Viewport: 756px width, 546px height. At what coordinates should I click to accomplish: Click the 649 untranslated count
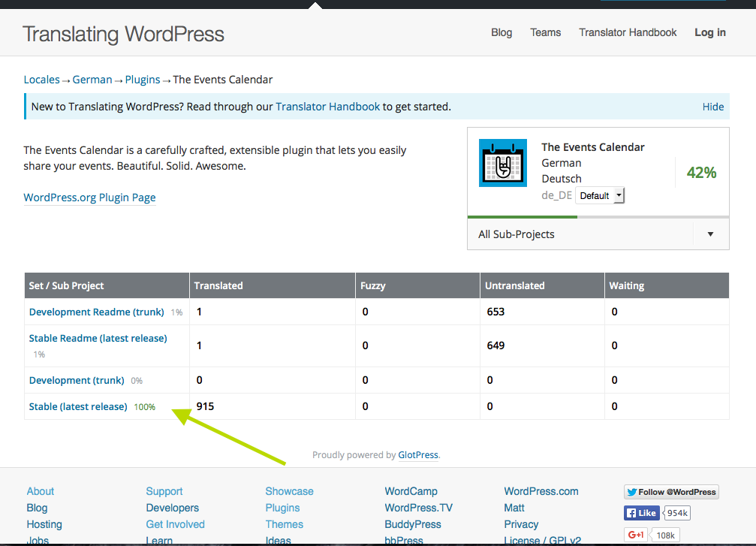(495, 345)
